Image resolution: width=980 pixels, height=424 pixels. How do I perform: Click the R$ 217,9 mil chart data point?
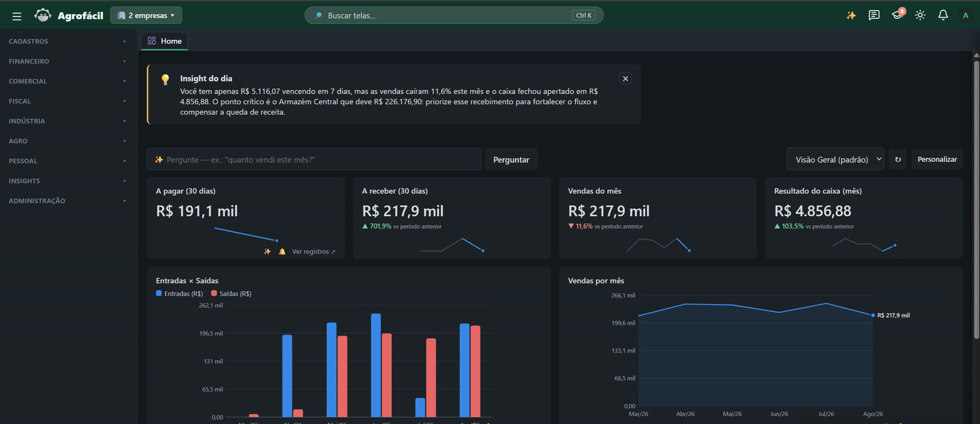coord(873,315)
